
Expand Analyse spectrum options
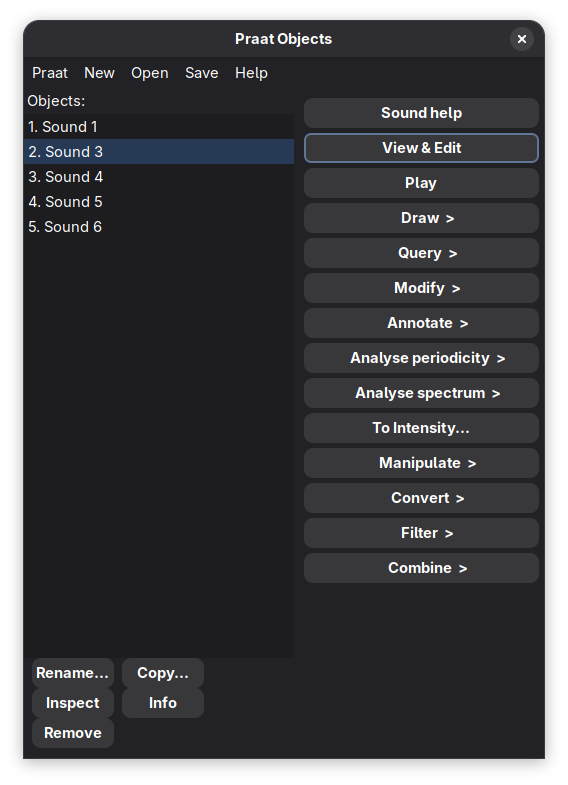pyautogui.click(x=421, y=394)
